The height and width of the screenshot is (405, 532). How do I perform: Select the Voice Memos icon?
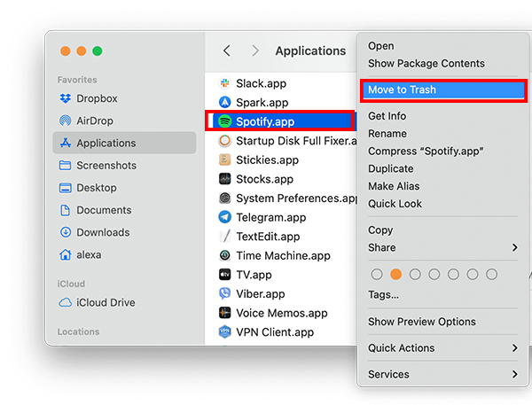click(224, 313)
